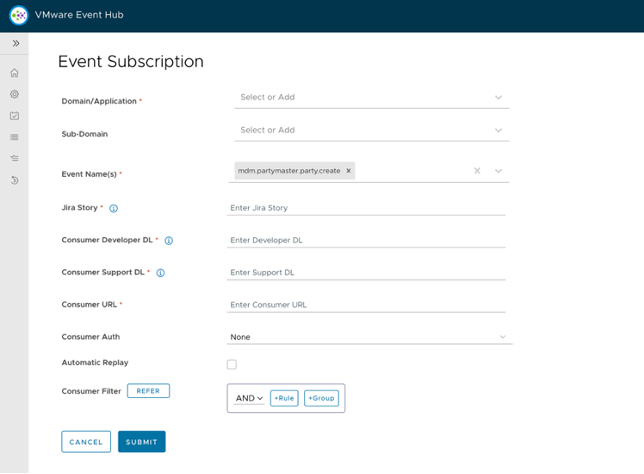Remove the mdm.partymaster.party.create event tag

(x=348, y=171)
